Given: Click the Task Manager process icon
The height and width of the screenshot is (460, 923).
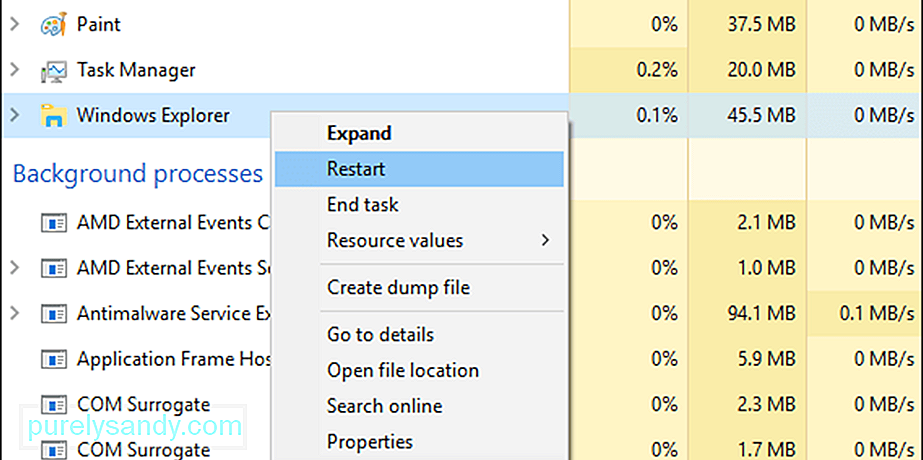Looking at the screenshot, I should [x=53, y=71].
